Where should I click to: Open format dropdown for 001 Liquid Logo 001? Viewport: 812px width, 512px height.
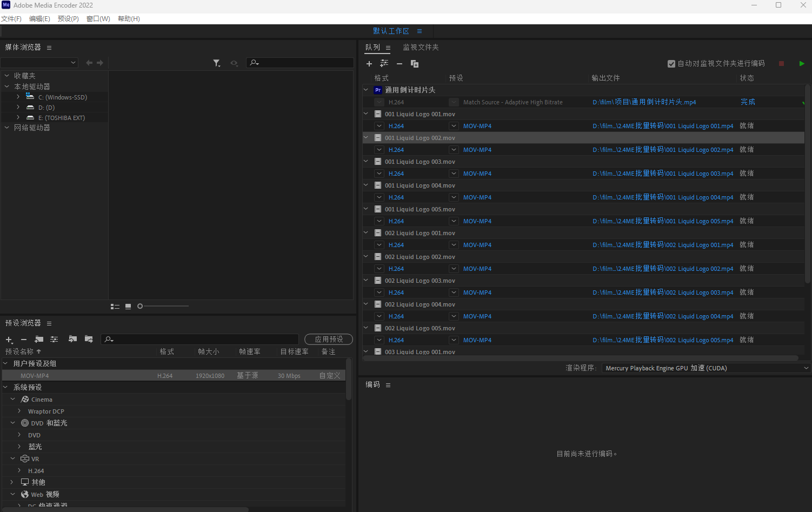pos(380,126)
